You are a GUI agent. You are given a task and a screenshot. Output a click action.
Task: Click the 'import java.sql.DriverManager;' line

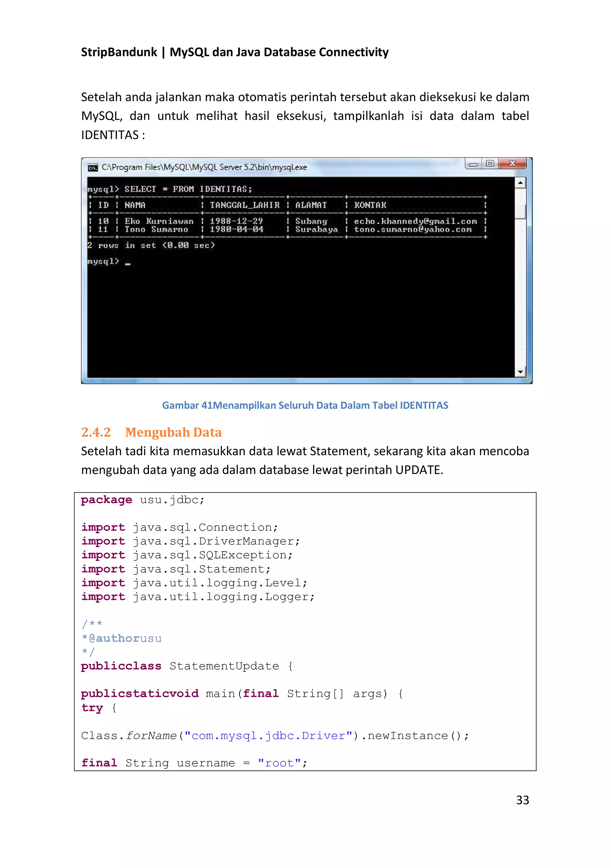point(191,542)
